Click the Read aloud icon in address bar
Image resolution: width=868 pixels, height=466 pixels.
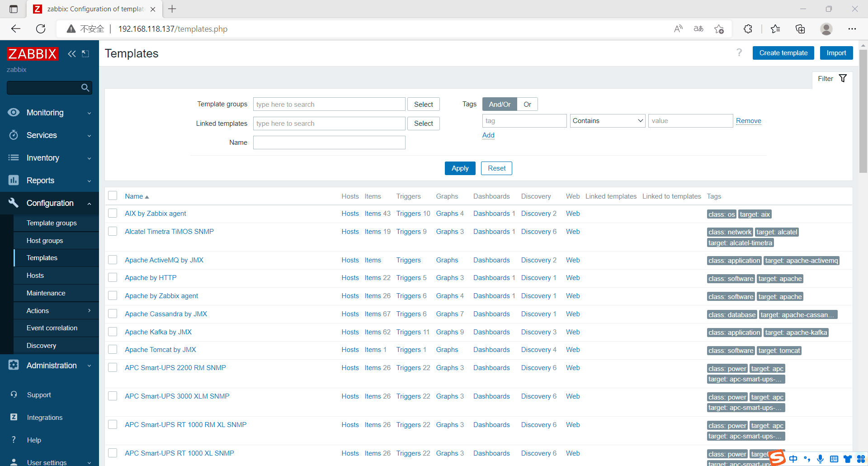click(x=678, y=29)
